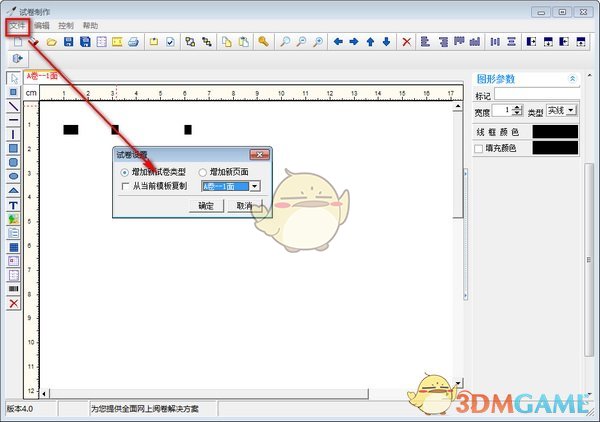Switch to the A卷--1面 tab
Image resolution: width=600 pixels, height=422 pixels.
tap(42, 76)
